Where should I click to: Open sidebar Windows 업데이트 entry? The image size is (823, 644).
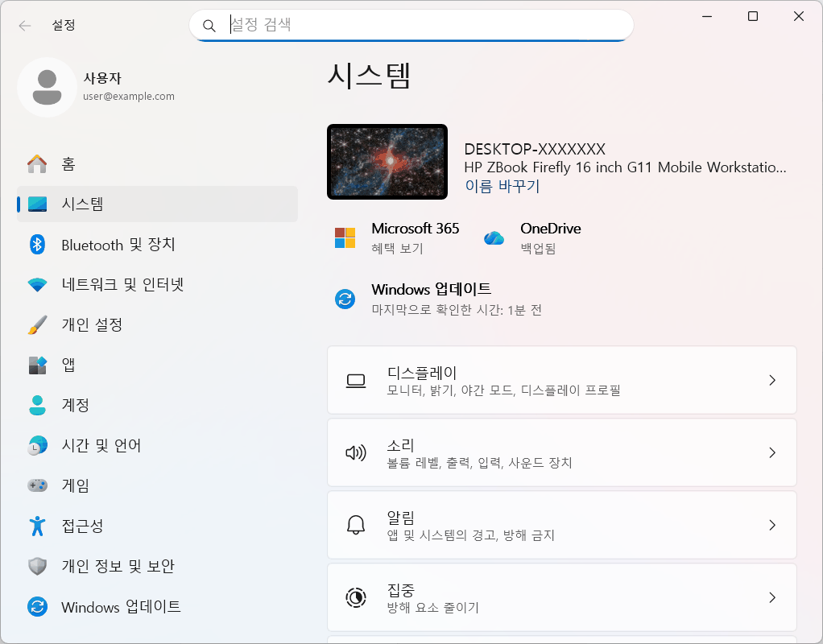[157, 607]
